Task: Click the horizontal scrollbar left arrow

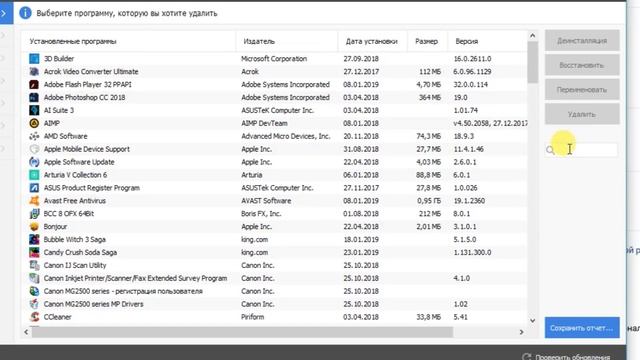Action: (27, 332)
